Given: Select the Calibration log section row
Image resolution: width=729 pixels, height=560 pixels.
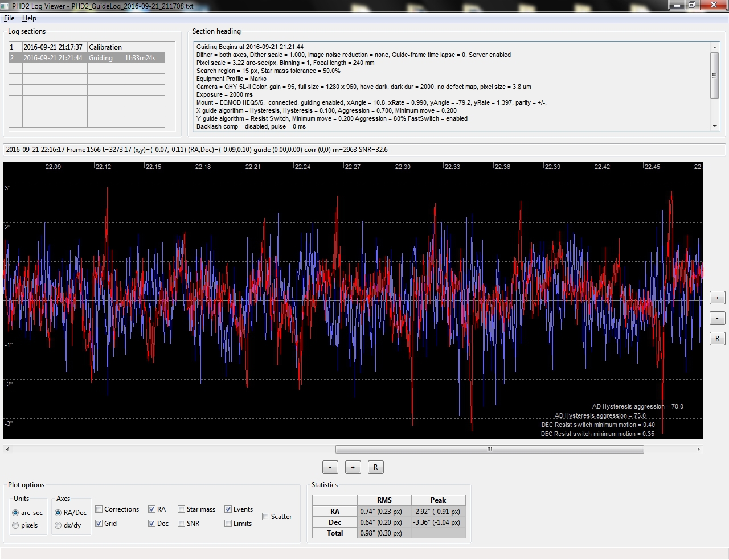Looking at the screenshot, I should [x=87, y=47].
